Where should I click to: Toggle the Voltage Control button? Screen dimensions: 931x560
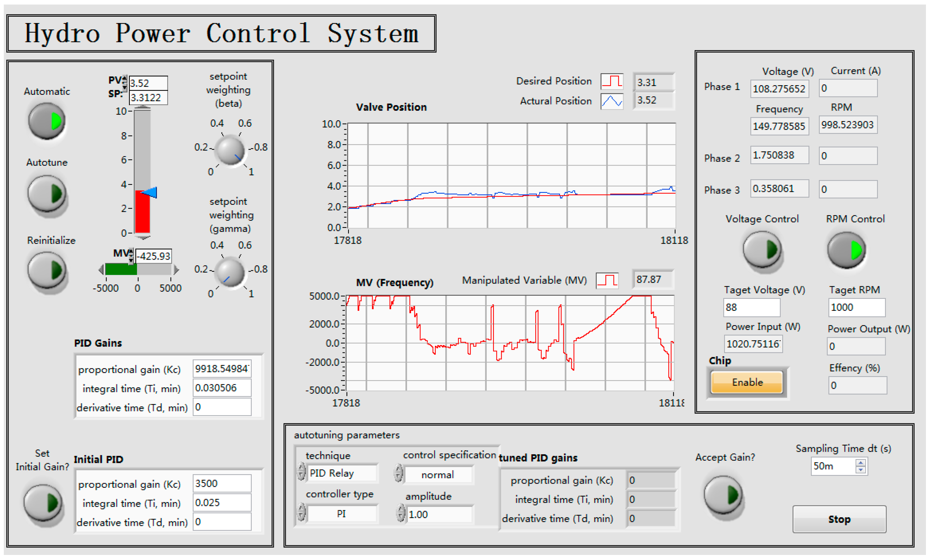(762, 250)
